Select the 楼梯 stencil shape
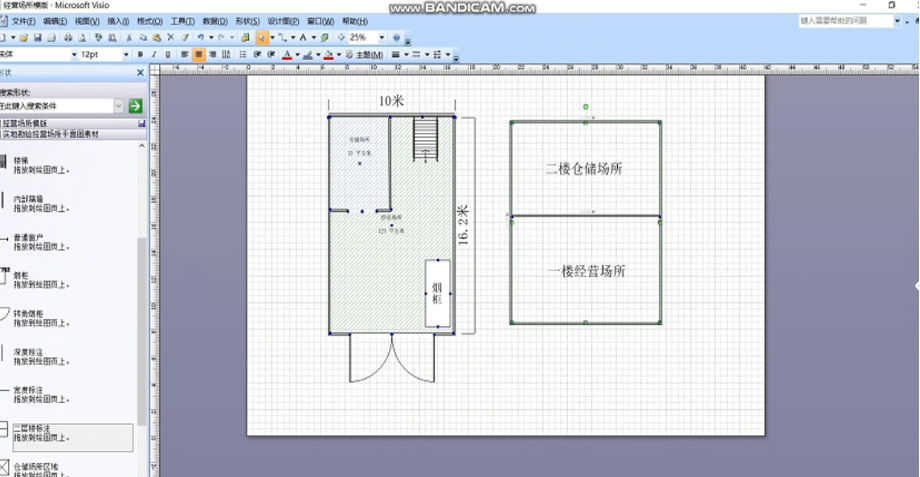 [35, 165]
